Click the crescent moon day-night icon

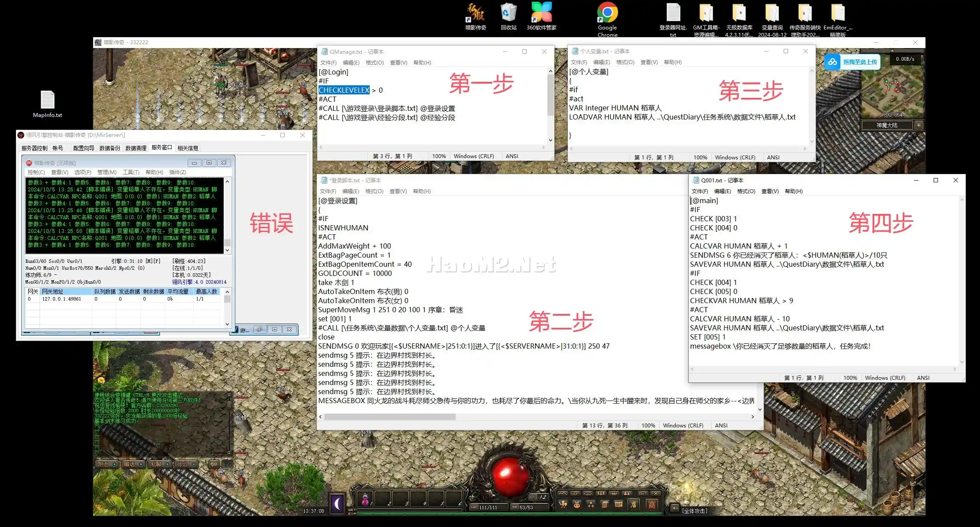[x=337, y=504]
